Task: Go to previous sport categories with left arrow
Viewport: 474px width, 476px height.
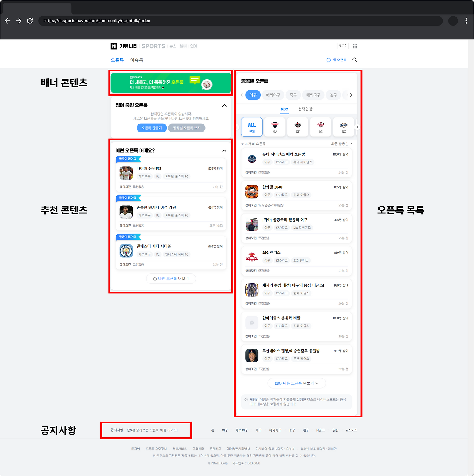Action: (x=242, y=95)
